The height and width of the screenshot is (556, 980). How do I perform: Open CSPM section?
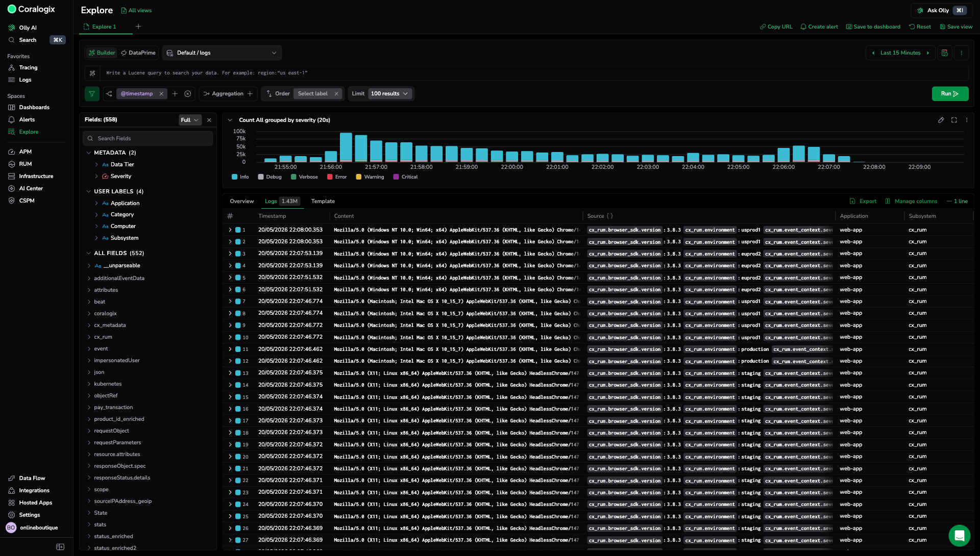27,200
